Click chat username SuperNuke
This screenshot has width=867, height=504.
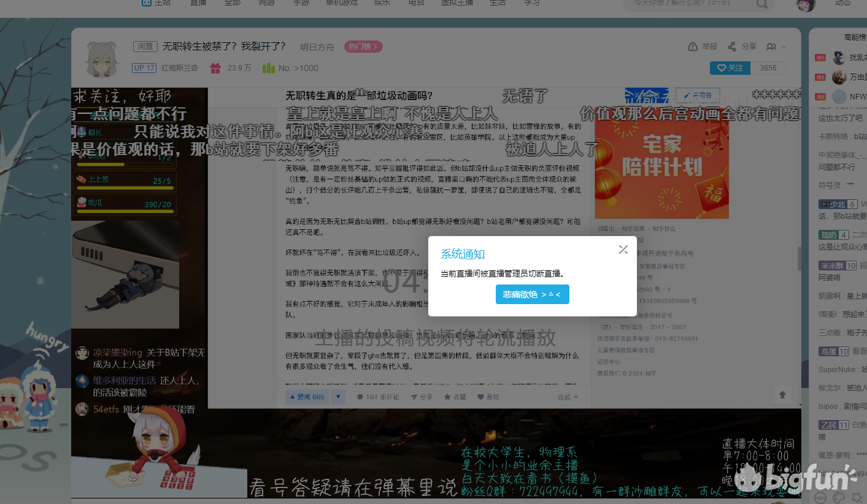(838, 370)
